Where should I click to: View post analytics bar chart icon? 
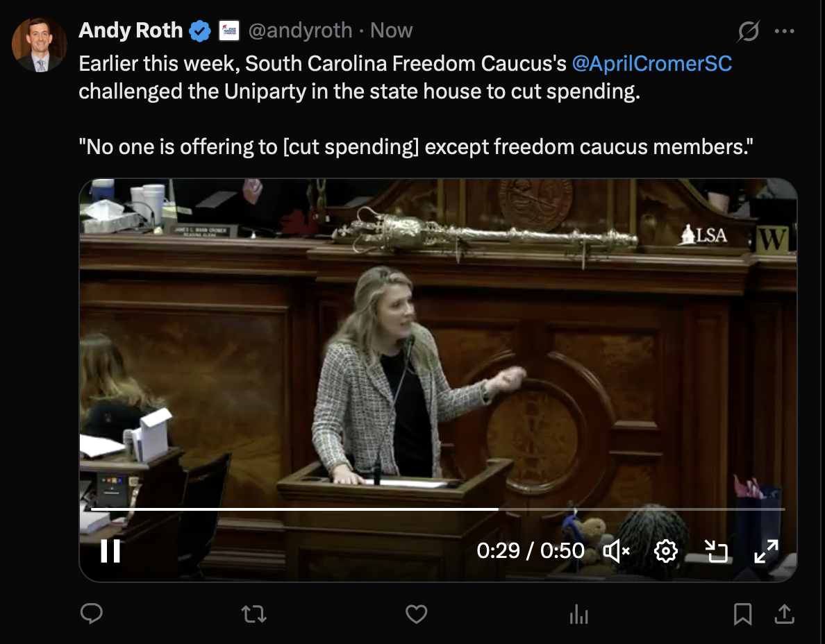pyautogui.click(x=578, y=614)
